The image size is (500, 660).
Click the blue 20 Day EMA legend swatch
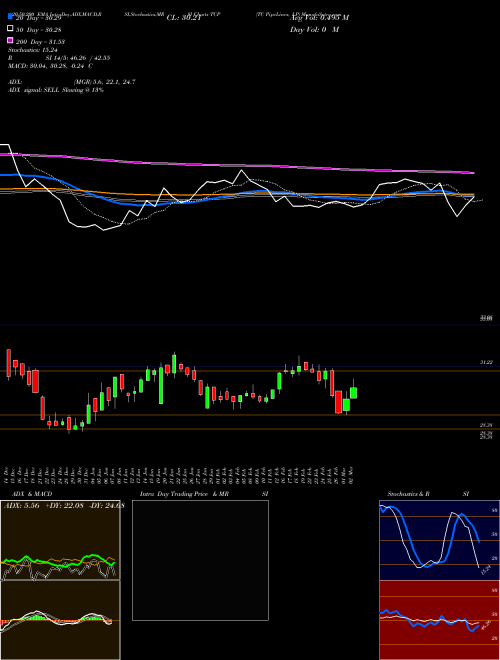pos(11,16)
